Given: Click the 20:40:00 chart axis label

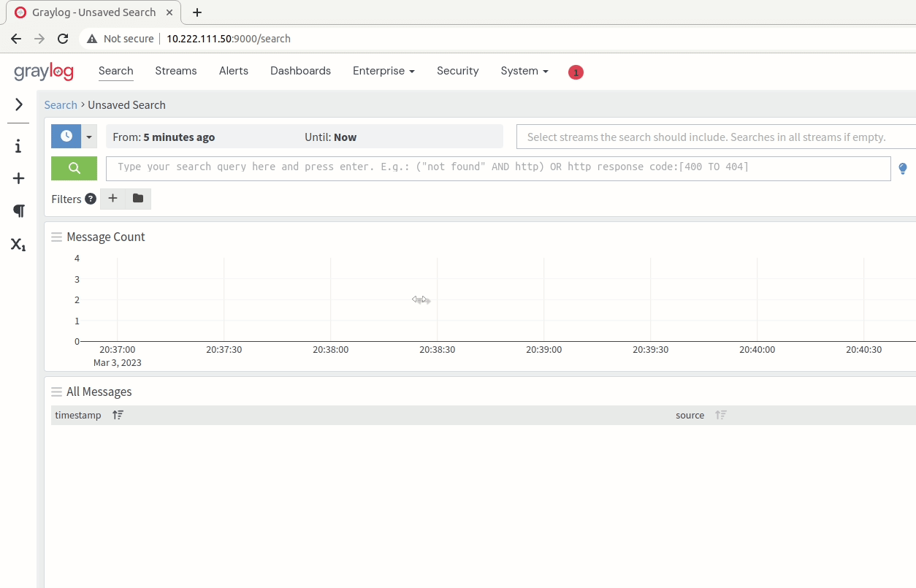Looking at the screenshot, I should tap(757, 350).
